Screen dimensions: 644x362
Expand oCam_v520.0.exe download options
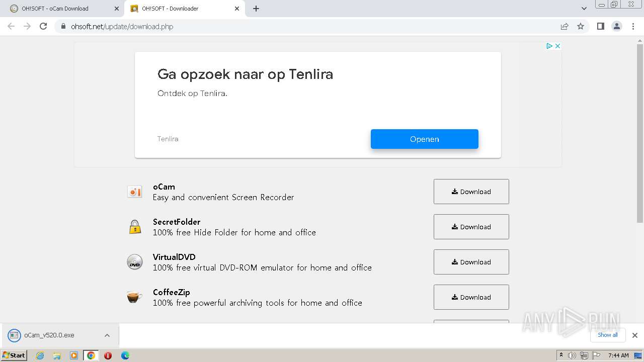pos(107,335)
